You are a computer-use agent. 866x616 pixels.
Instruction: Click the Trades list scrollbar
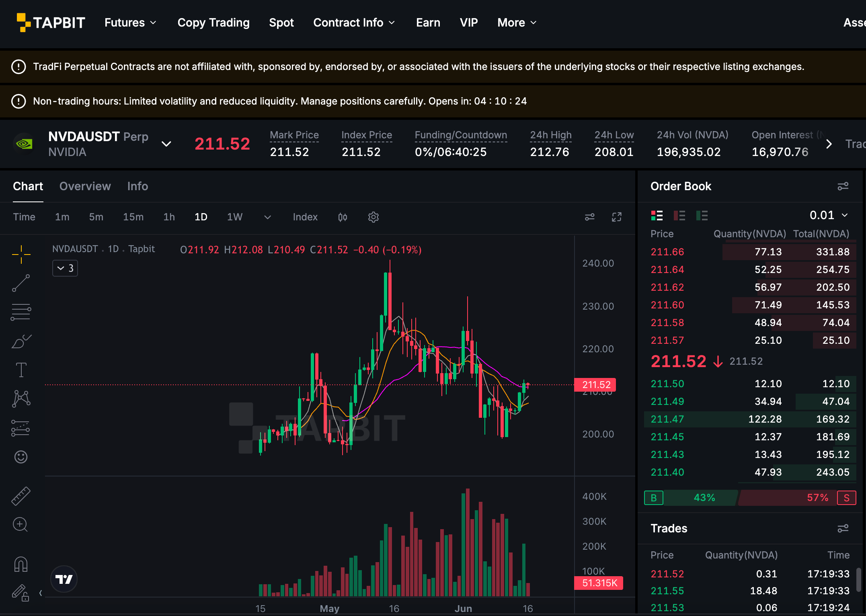click(x=858, y=580)
